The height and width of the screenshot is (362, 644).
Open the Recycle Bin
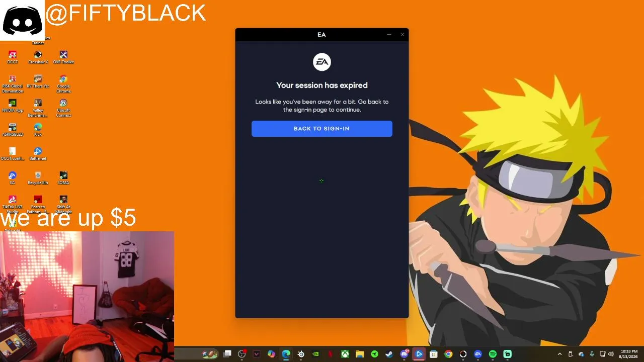coord(38,178)
